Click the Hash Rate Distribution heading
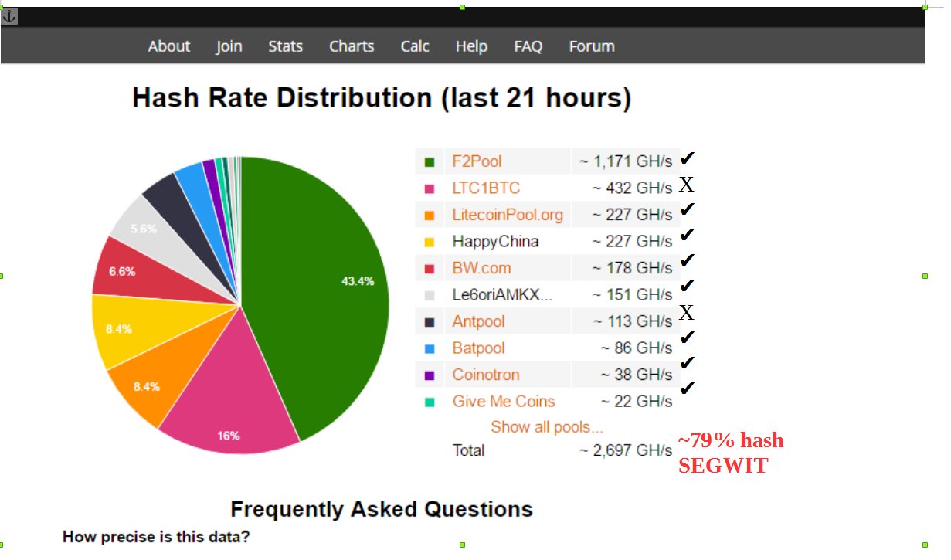Screen dimensions: 951x560 click(x=382, y=99)
